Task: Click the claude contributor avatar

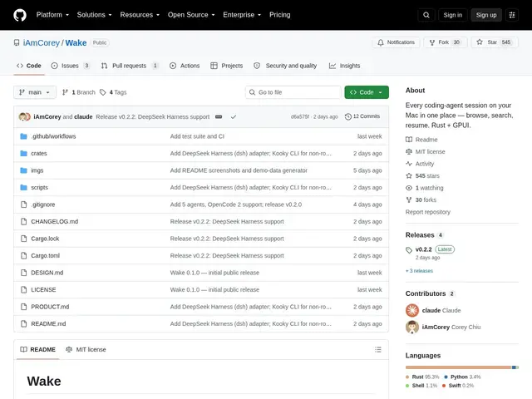Action: pos(412,310)
